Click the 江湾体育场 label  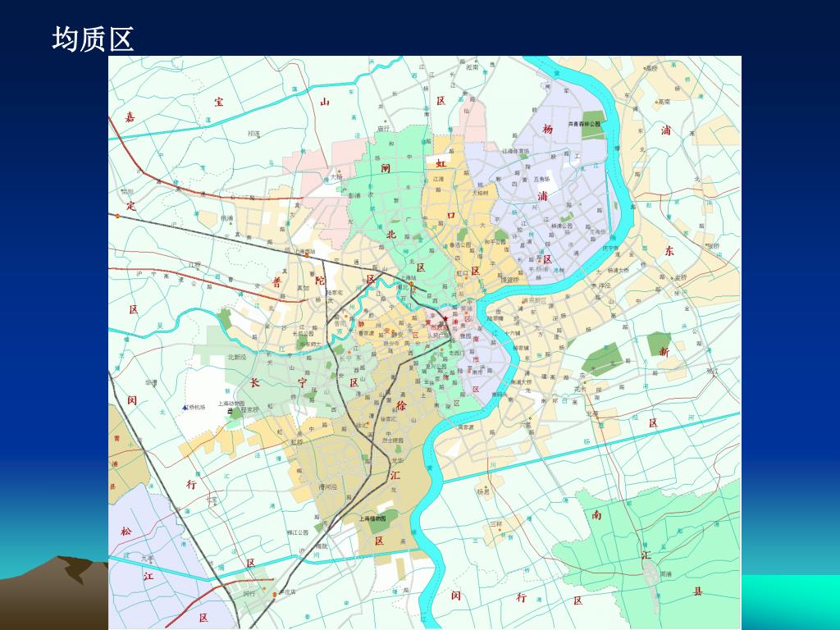[515, 152]
